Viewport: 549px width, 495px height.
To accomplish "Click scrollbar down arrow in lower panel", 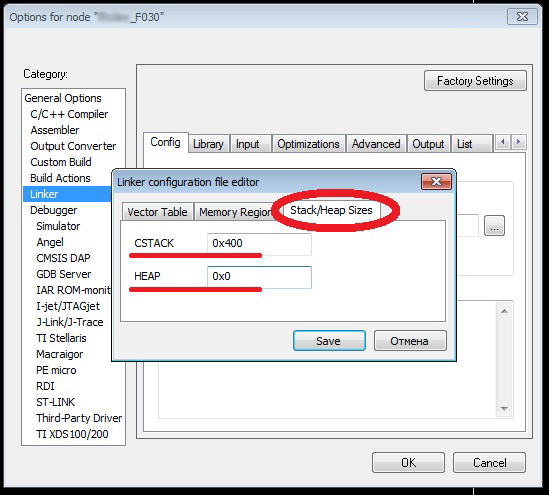I will tap(504, 409).
